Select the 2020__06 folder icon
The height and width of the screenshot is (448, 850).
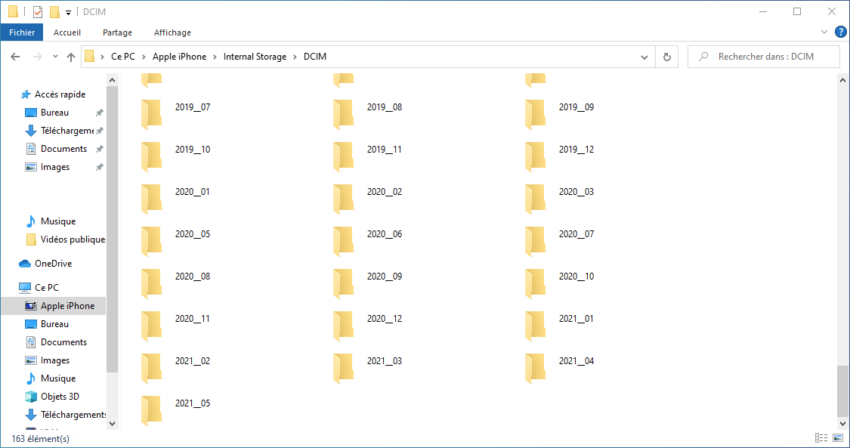[343, 241]
